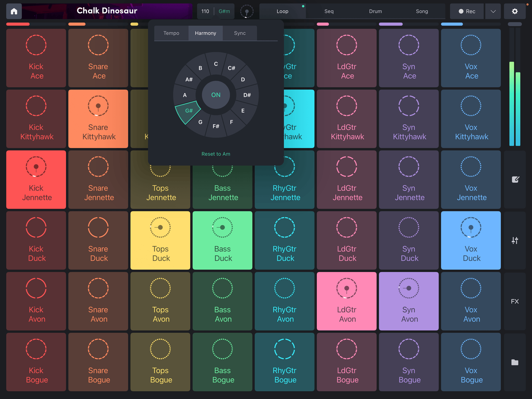Start the Bass Duck loop pad

tap(222, 240)
